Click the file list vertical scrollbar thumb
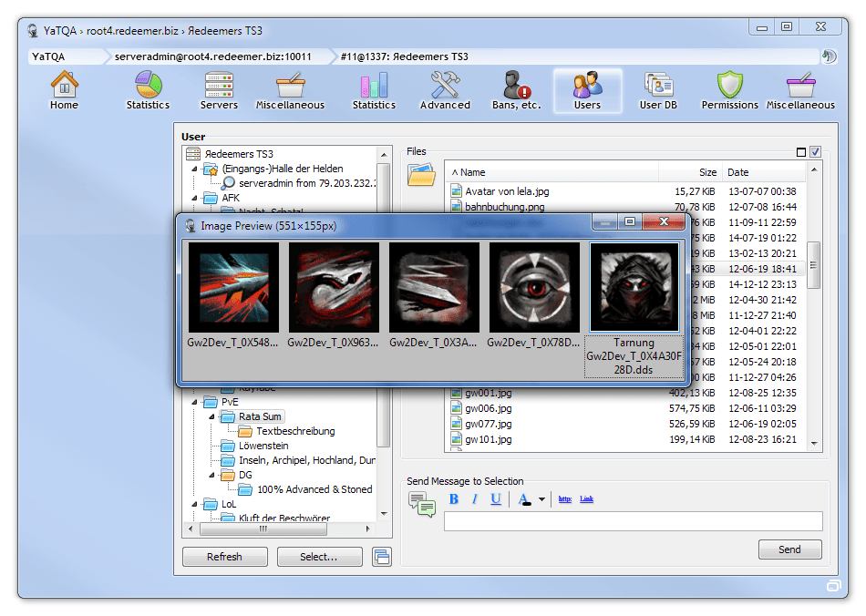This screenshot has height=616, width=866. pos(813,265)
